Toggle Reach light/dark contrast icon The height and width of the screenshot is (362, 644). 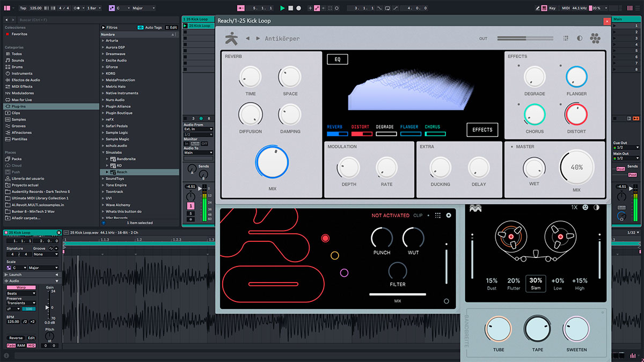point(580,39)
